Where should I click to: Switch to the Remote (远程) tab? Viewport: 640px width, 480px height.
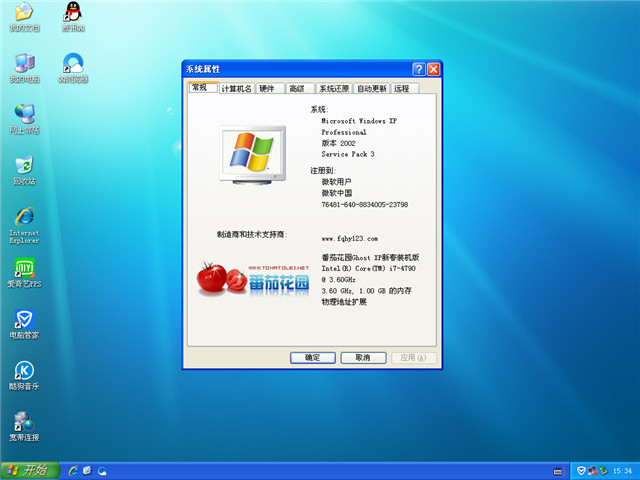[405, 88]
